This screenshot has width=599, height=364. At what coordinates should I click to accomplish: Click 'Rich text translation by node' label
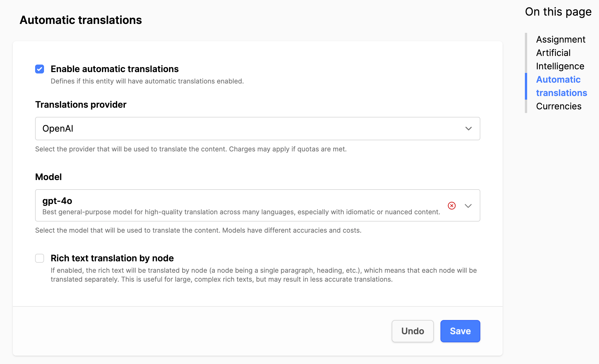[112, 258]
